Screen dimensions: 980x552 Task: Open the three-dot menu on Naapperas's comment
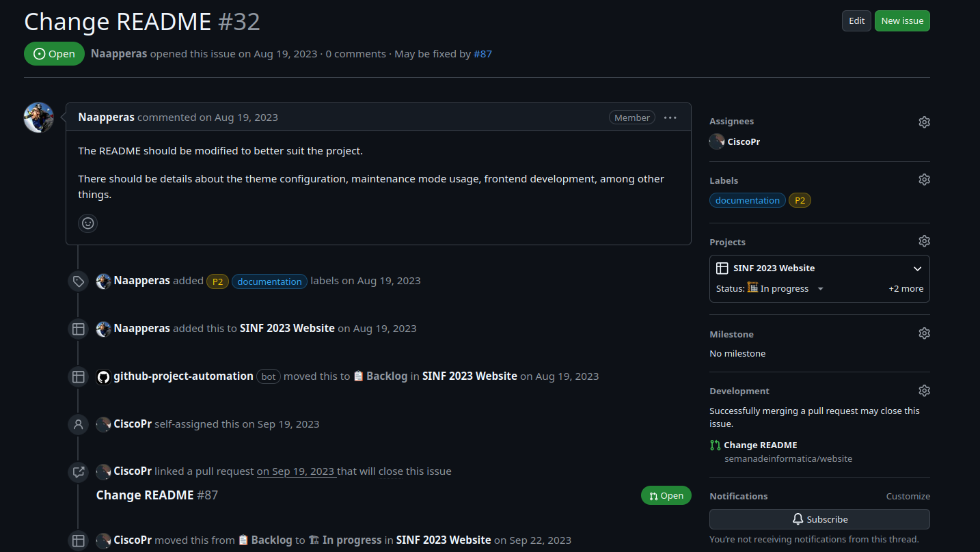(x=670, y=118)
